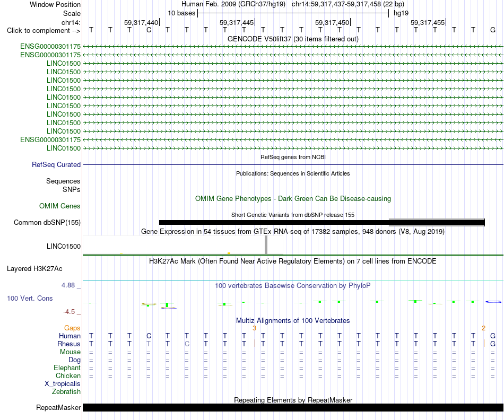
Task: Click the 59,317,445 ruler position
Action: pyautogui.click(x=237, y=22)
